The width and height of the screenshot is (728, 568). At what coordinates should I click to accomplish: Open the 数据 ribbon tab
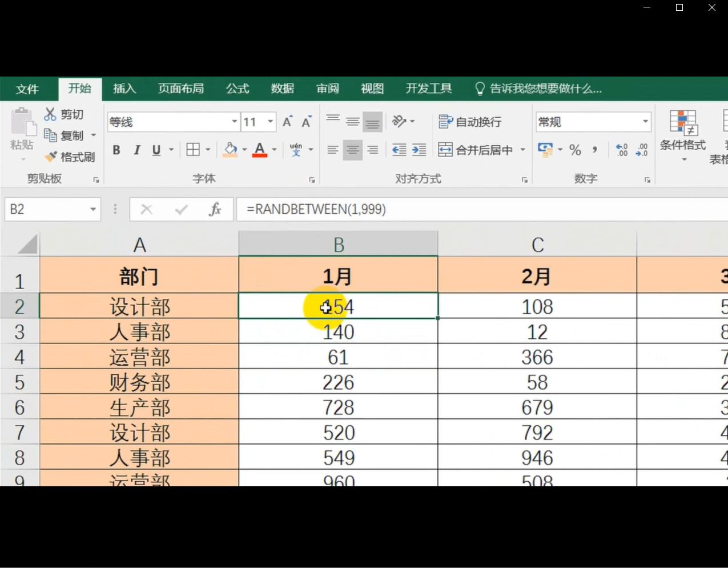(281, 89)
